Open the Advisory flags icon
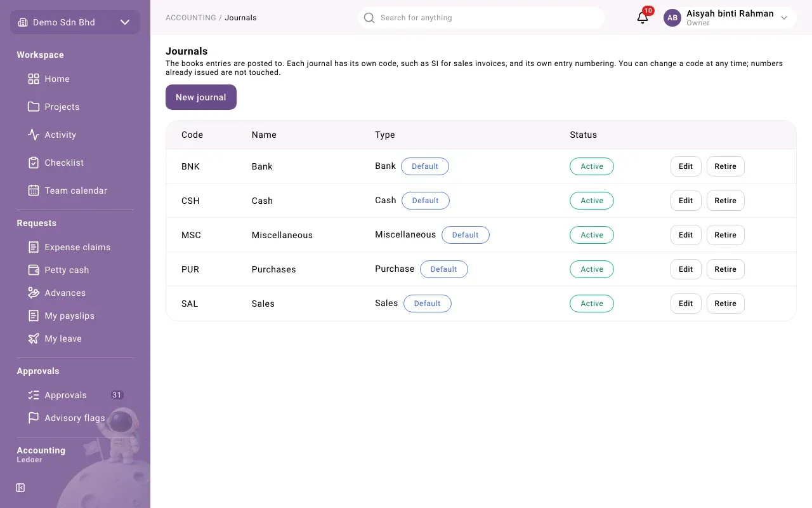Image resolution: width=812 pixels, height=508 pixels. pyautogui.click(x=34, y=418)
